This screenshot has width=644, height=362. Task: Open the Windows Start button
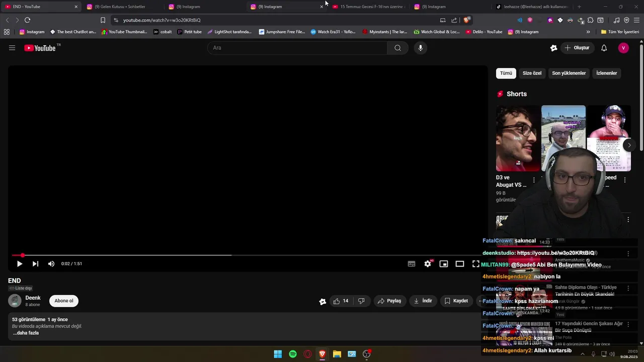(278, 354)
